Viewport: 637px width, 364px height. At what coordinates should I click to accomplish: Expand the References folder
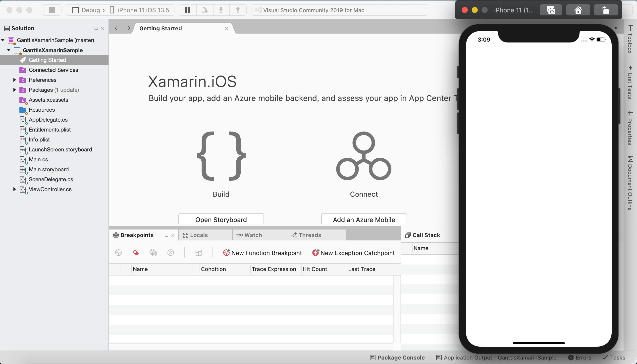[x=14, y=80]
